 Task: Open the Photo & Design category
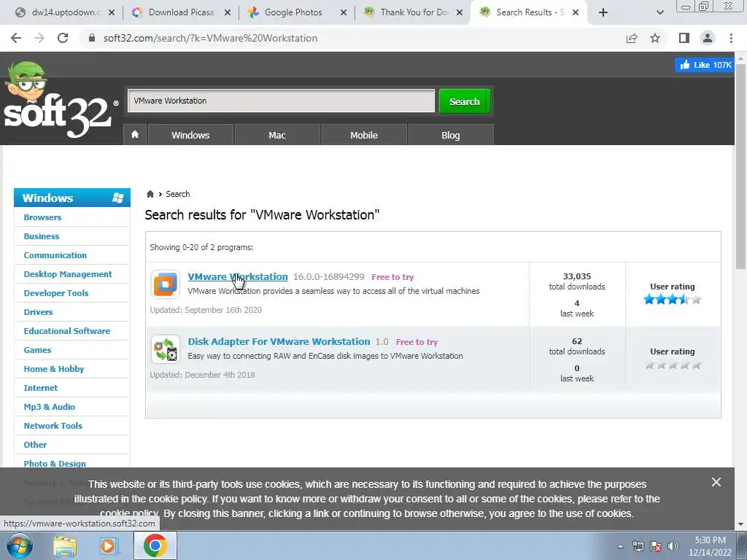55,463
